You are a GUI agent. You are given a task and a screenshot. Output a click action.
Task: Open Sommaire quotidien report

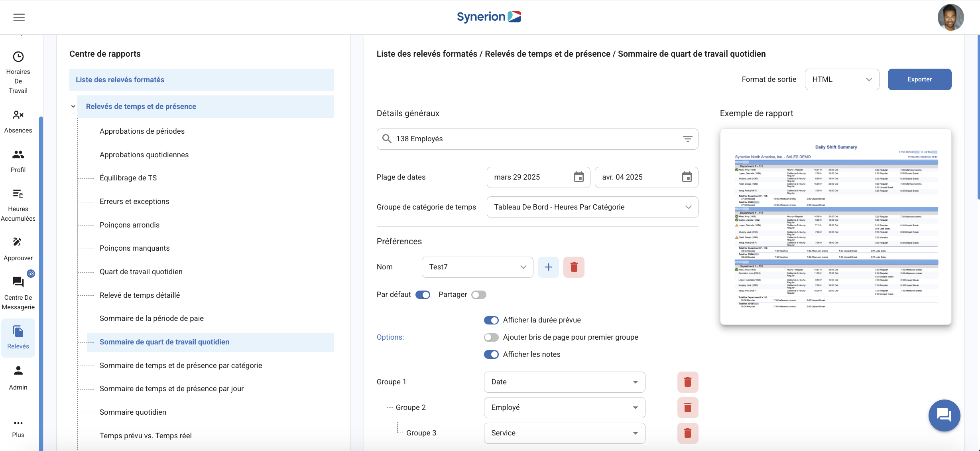tap(133, 412)
